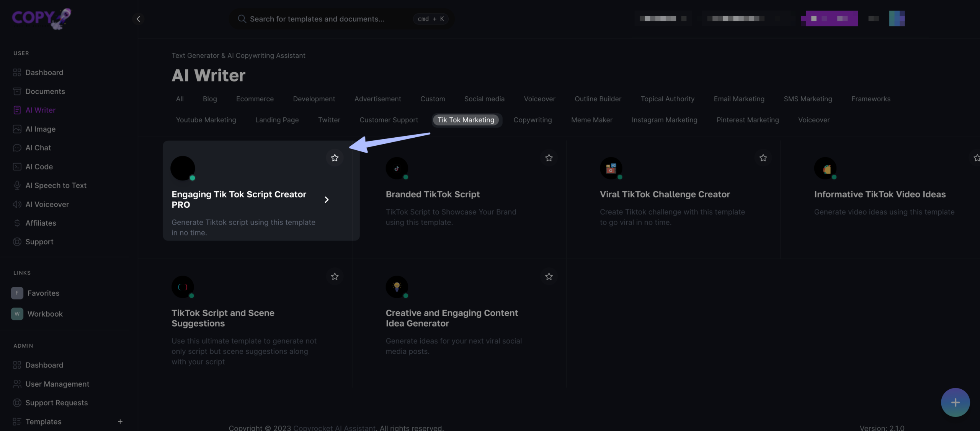Image resolution: width=980 pixels, height=431 pixels.
Task: Click the floating plus button
Action: 955,402
